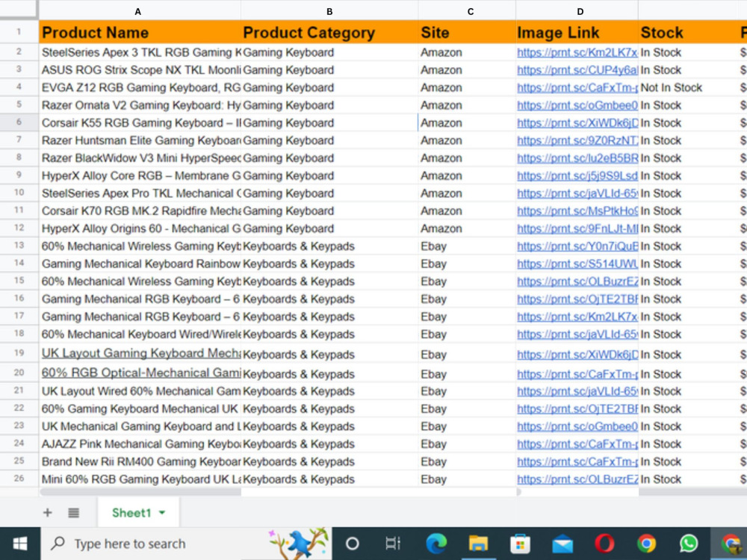Select row 26 header

(19, 479)
